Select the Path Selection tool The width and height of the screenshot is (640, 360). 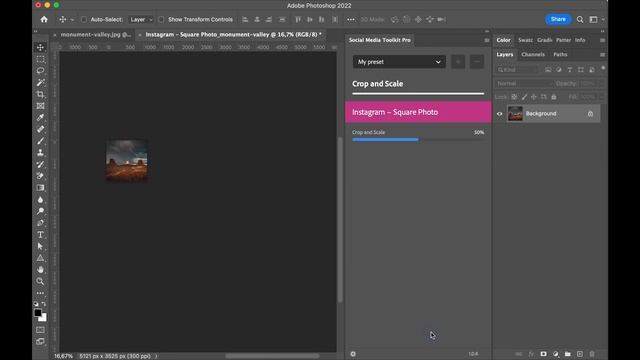[40, 246]
